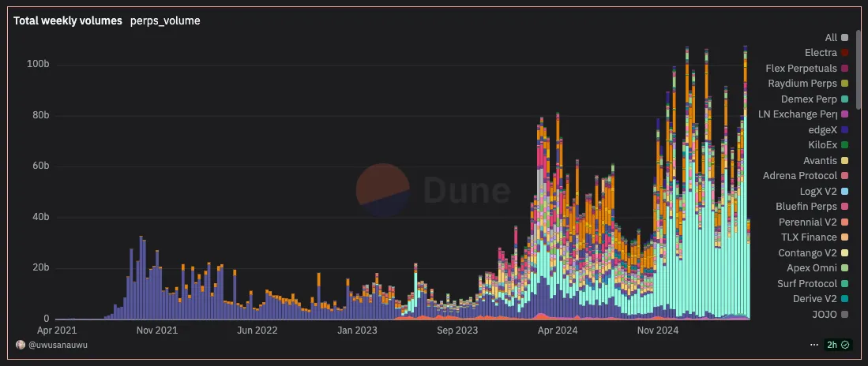Click the perps_volume query name

point(165,21)
